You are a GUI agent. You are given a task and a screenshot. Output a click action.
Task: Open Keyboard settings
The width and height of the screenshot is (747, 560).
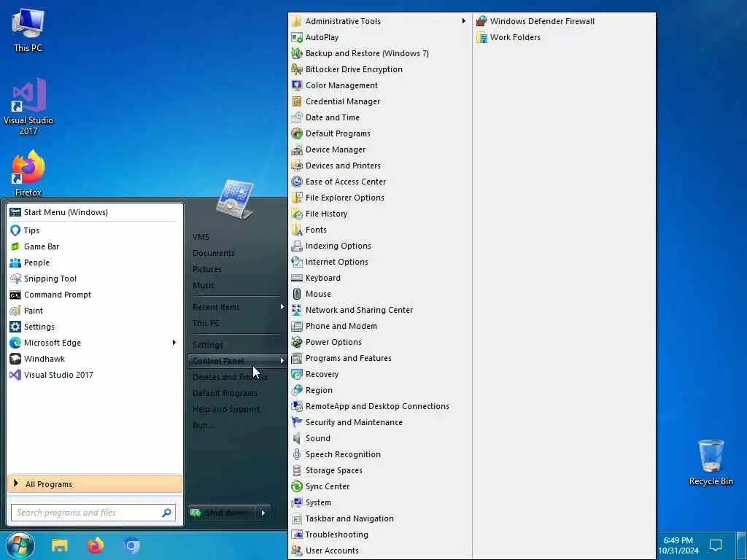pyautogui.click(x=379, y=278)
